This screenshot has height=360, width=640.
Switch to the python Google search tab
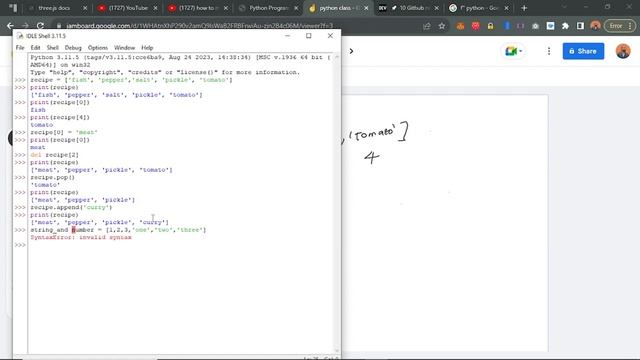tap(478, 8)
